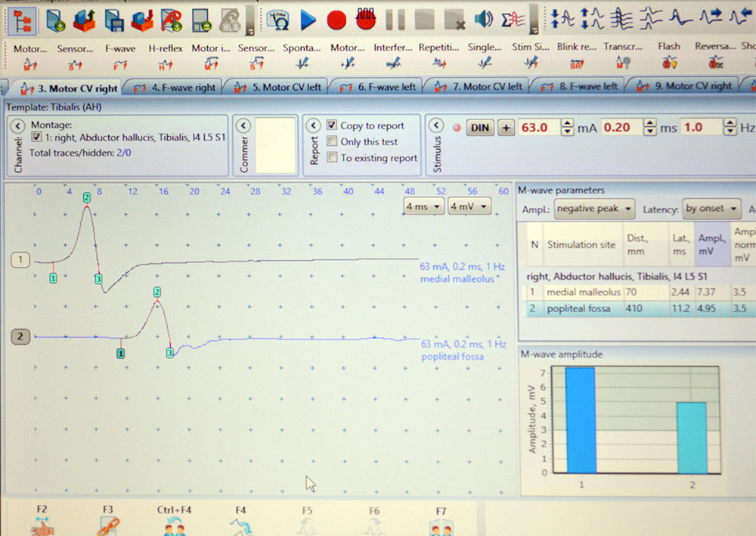
Task: Open the Flash test template
Action: coord(669,54)
